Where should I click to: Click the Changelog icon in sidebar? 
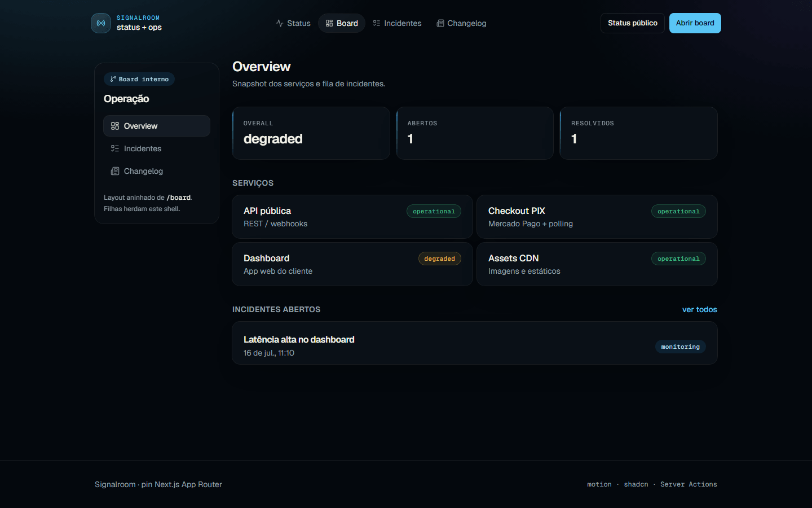coord(115,171)
